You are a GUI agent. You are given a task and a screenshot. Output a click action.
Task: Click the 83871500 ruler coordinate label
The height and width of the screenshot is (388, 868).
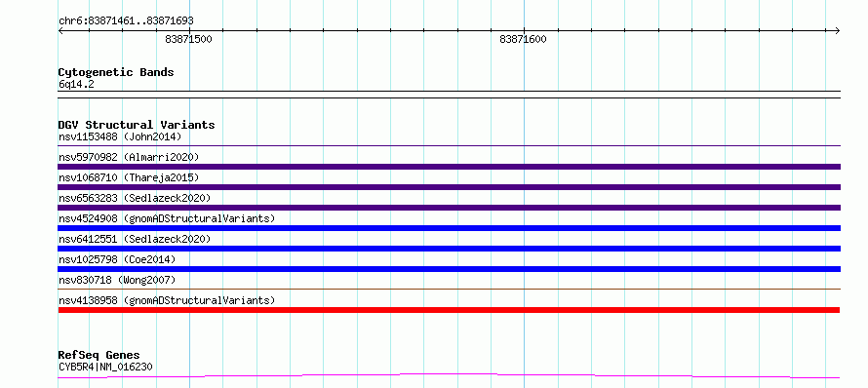tap(189, 39)
